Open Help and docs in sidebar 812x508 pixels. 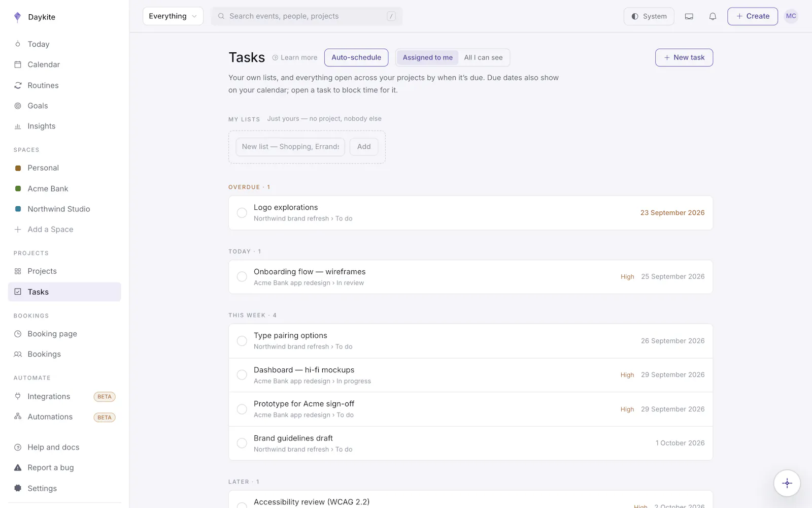64,447
